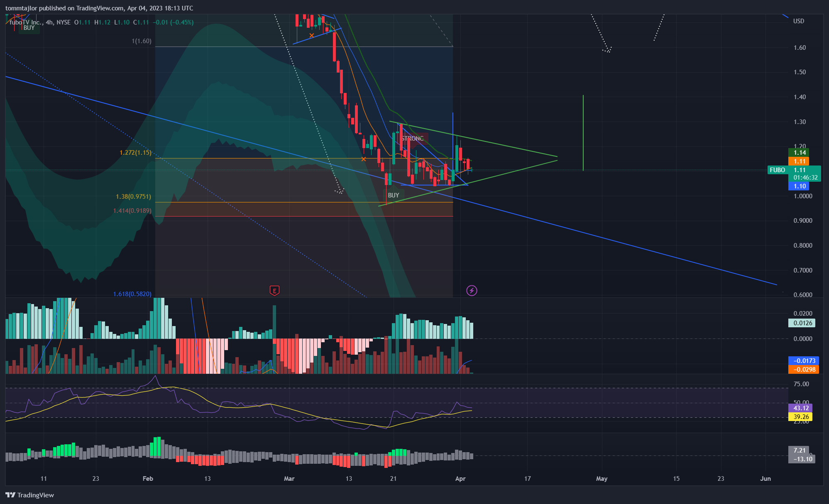Click the 1.414(0.9189) Fibonacci label

[x=132, y=211]
